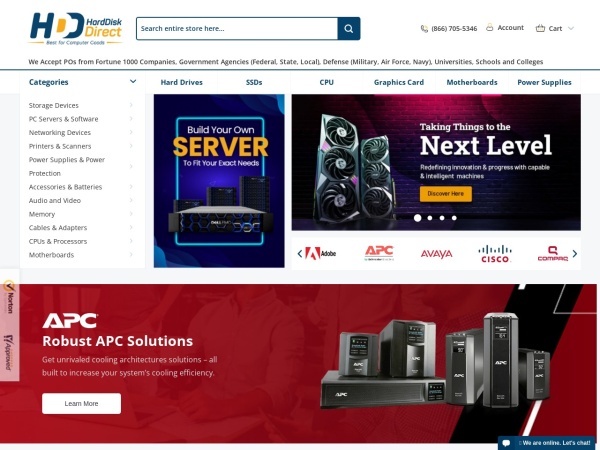Screen dimensions: 600x450
Task: Click the Learn More button
Action: click(82, 403)
